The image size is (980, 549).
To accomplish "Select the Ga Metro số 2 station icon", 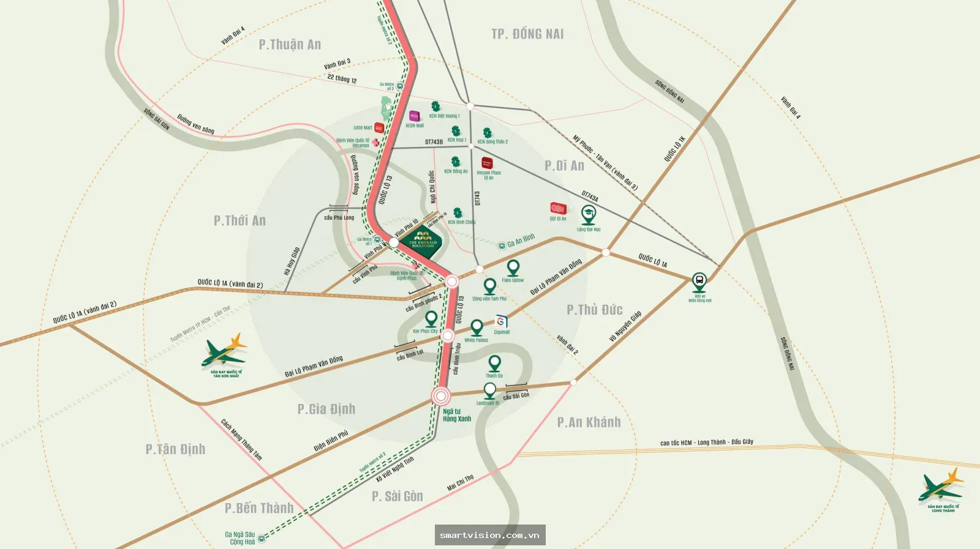I will (399, 87).
